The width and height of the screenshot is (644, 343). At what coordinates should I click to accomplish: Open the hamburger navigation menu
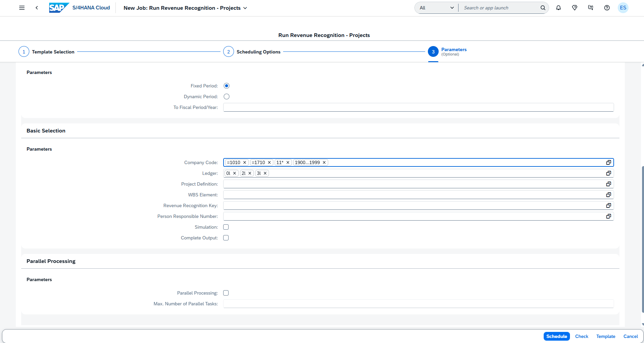coord(22,8)
